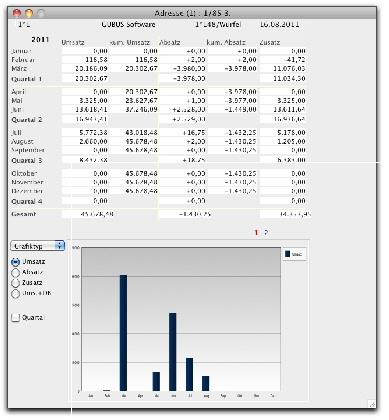Click the Mai Zusatz value cell
The height and width of the screenshot is (420, 389).
[x=283, y=101]
